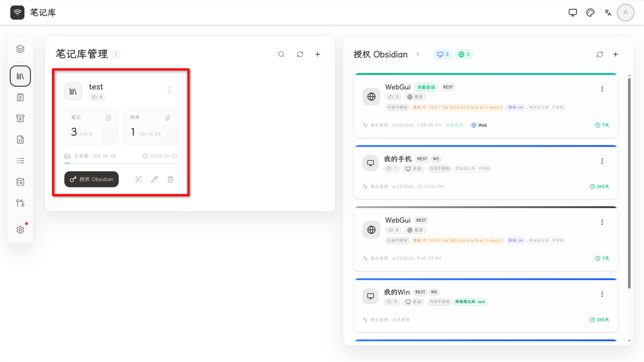Open the code file sidebar icon
Image resolution: width=644 pixels, height=362 pixels.
(x=20, y=140)
